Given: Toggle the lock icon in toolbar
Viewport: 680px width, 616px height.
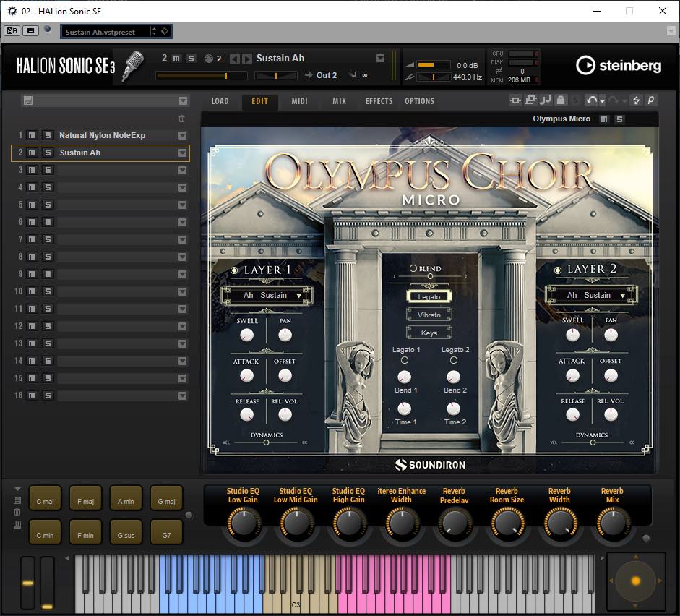Looking at the screenshot, I should [x=560, y=100].
